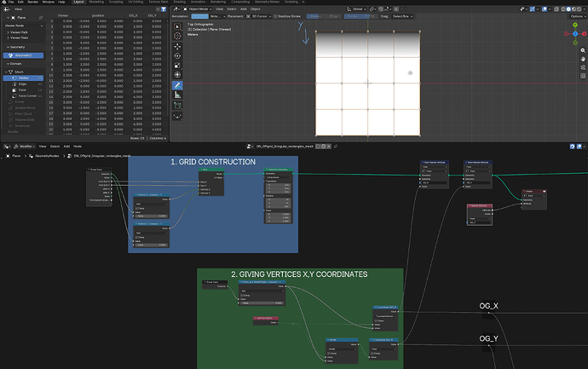
Task: Activate the Transform tool
Action: (x=177, y=75)
